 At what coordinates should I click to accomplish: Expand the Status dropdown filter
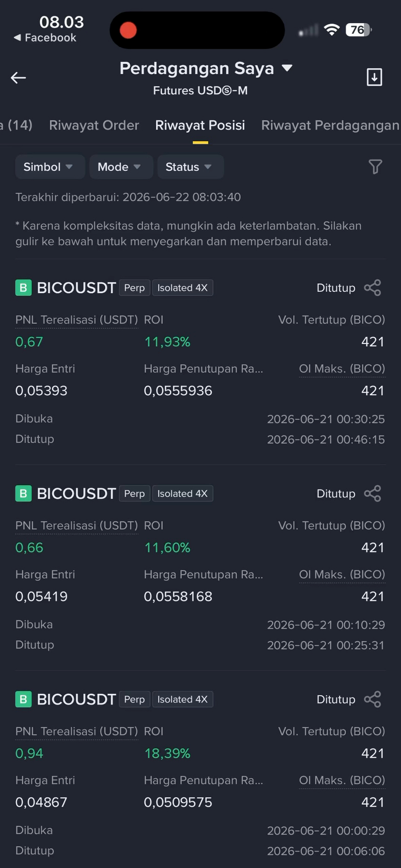[191, 167]
